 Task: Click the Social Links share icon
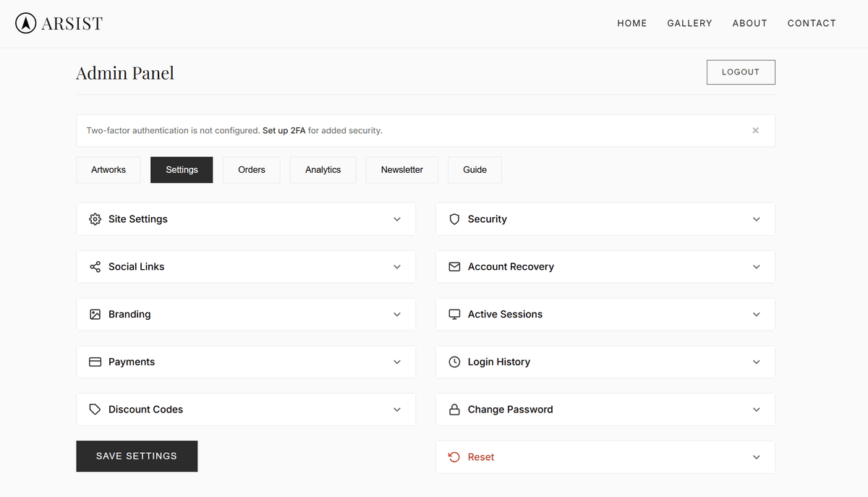point(95,266)
